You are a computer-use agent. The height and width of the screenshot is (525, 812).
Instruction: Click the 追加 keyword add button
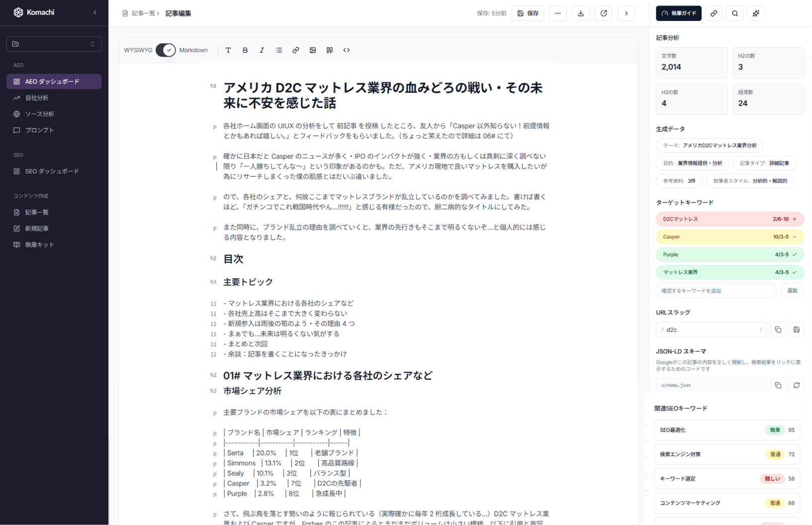coord(792,291)
